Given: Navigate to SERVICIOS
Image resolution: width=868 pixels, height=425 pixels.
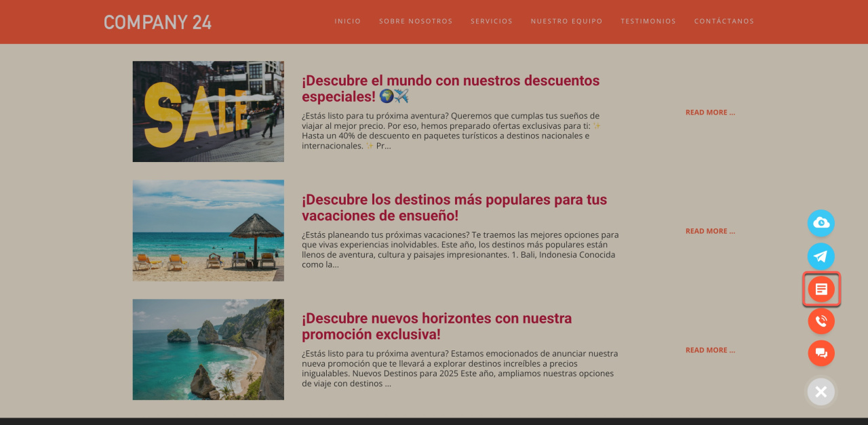Looking at the screenshot, I should pos(492,21).
